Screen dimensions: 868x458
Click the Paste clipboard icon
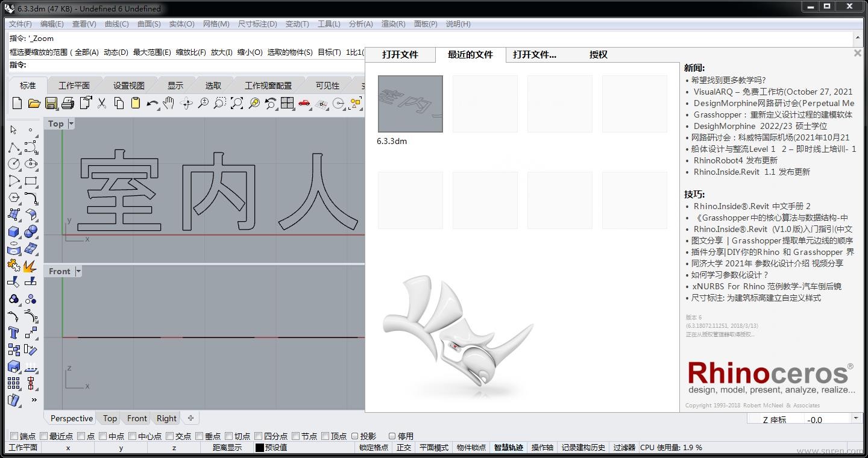(136, 104)
